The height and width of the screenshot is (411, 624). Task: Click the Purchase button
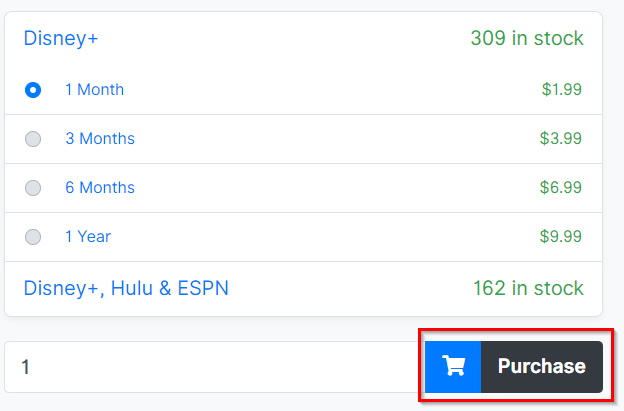pyautogui.click(x=514, y=366)
